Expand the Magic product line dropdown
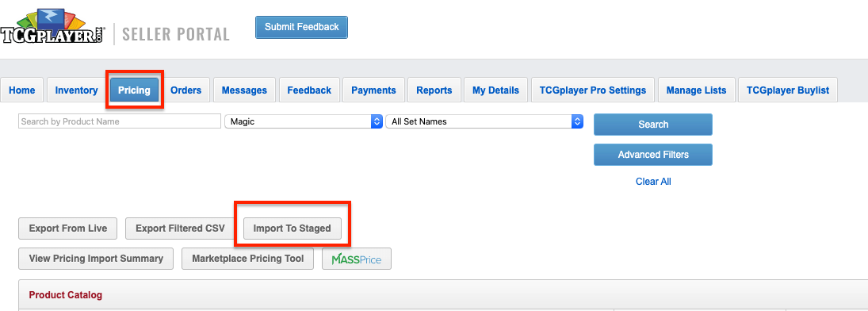 [304, 121]
